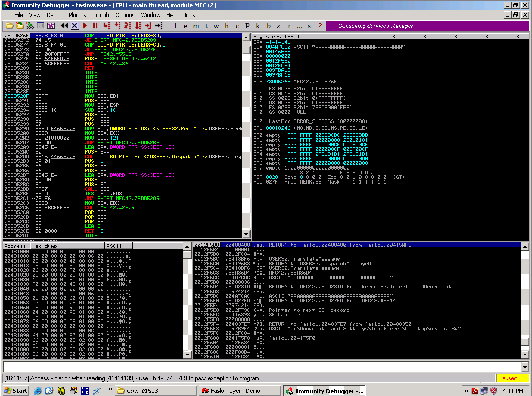Show references with 'r' button
Viewport: 532px width, 396px height.
(289, 26)
